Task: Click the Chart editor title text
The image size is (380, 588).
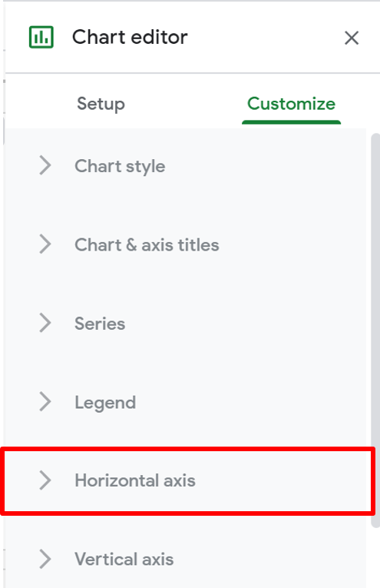Action: pyautogui.click(x=130, y=37)
